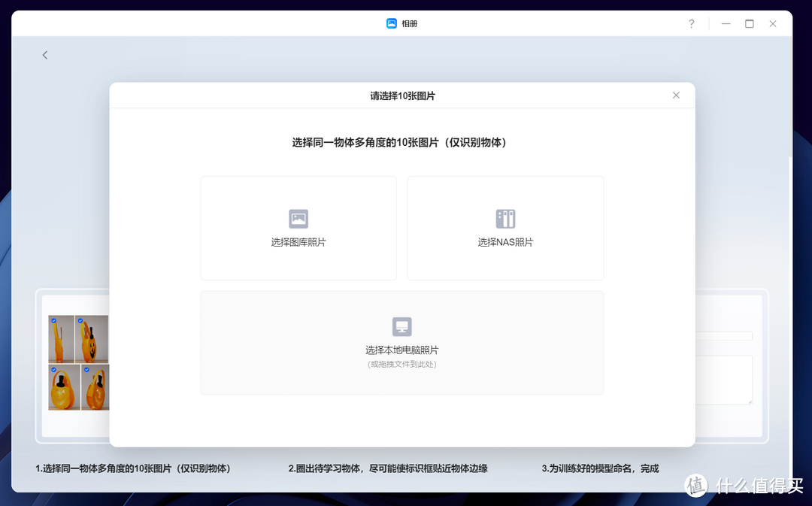This screenshot has width=812, height=506.
Task: Close the 请选择10张图片 dialog
Action: click(676, 95)
